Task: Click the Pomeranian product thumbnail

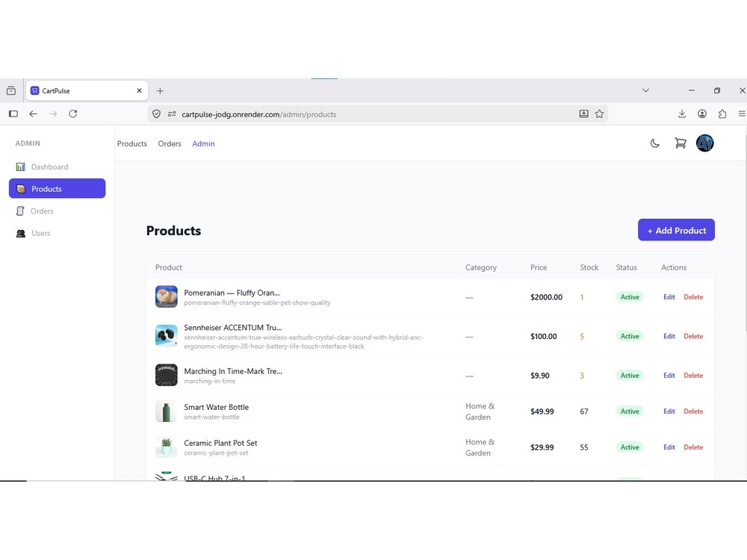Action: point(167,296)
